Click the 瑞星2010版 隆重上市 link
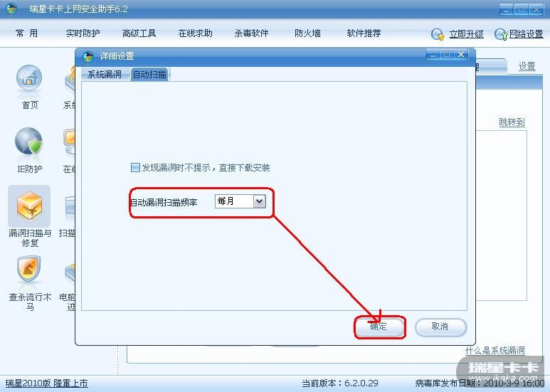Image resolution: width=550 pixels, height=392 pixels. tap(47, 383)
